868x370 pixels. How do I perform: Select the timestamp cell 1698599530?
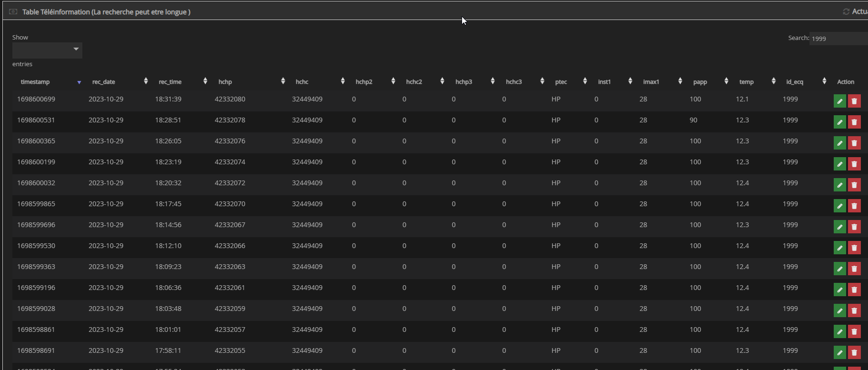pyautogui.click(x=36, y=246)
